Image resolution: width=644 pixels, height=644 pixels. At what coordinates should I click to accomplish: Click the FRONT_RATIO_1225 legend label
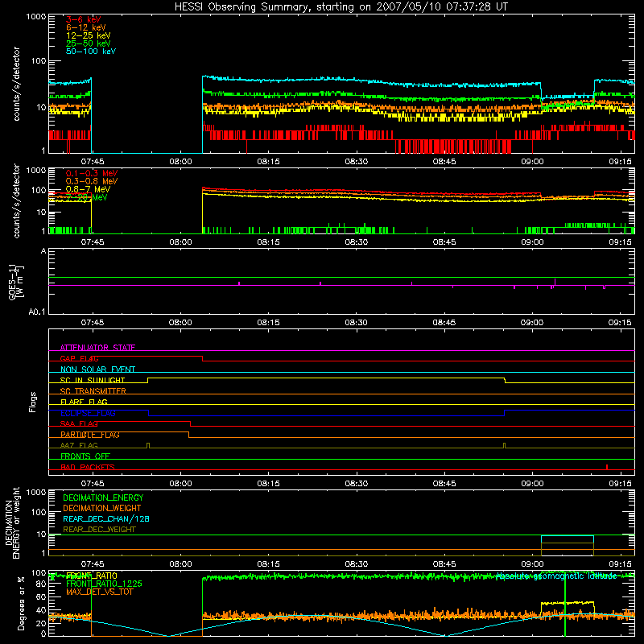click(104, 584)
